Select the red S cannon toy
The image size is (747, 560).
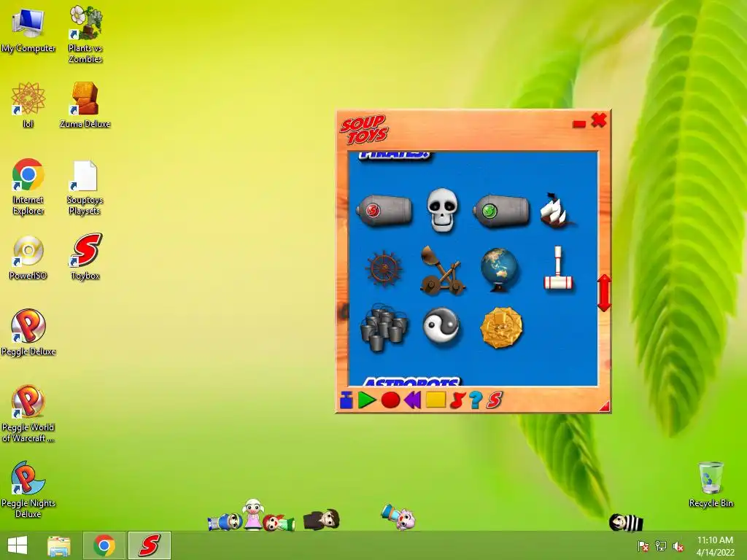coord(384,209)
